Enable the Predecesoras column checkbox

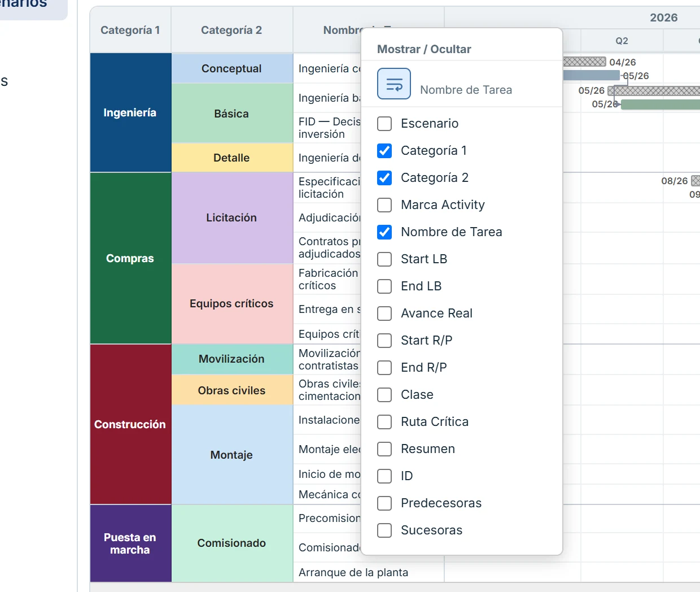384,503
